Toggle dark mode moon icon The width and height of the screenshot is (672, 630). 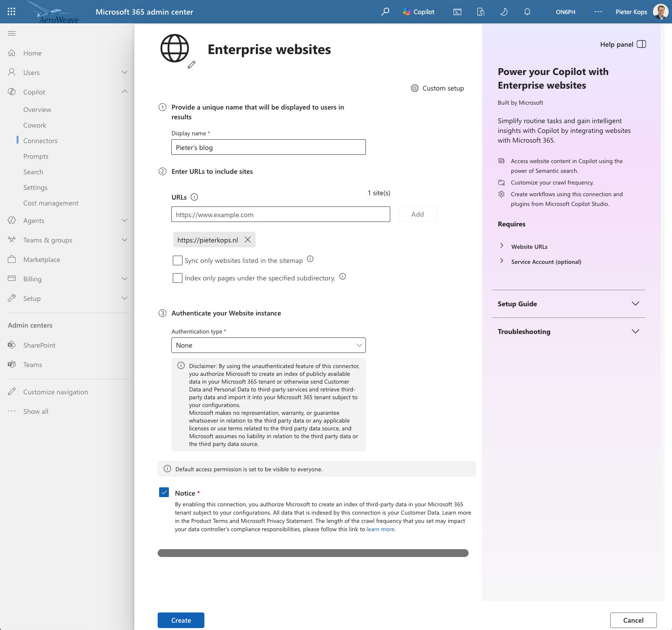[504, 12]
